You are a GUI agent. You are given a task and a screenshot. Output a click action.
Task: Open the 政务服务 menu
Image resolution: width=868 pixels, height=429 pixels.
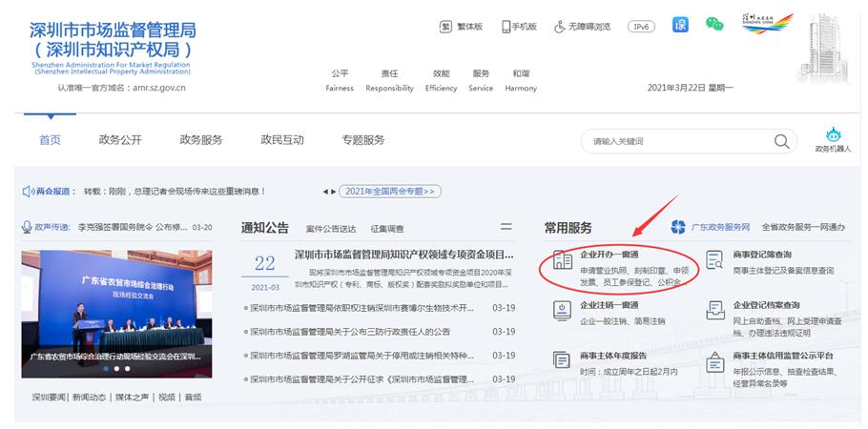[201, 140]
